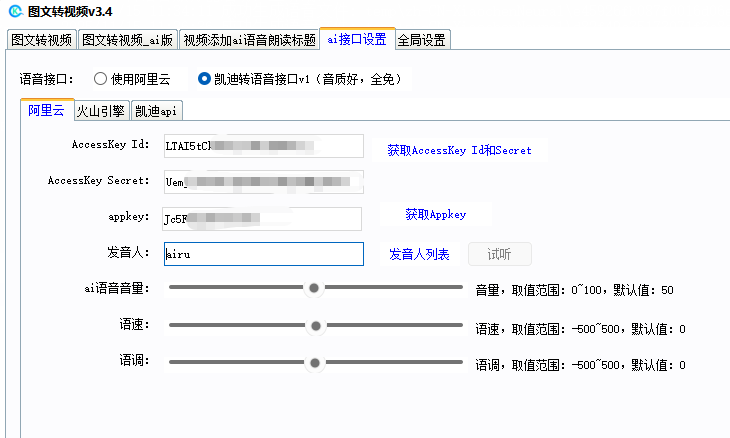Click the app logo icon in title bar
This screenshot has height=438, width=730.
pyautogui.click(x=15, y=12)
